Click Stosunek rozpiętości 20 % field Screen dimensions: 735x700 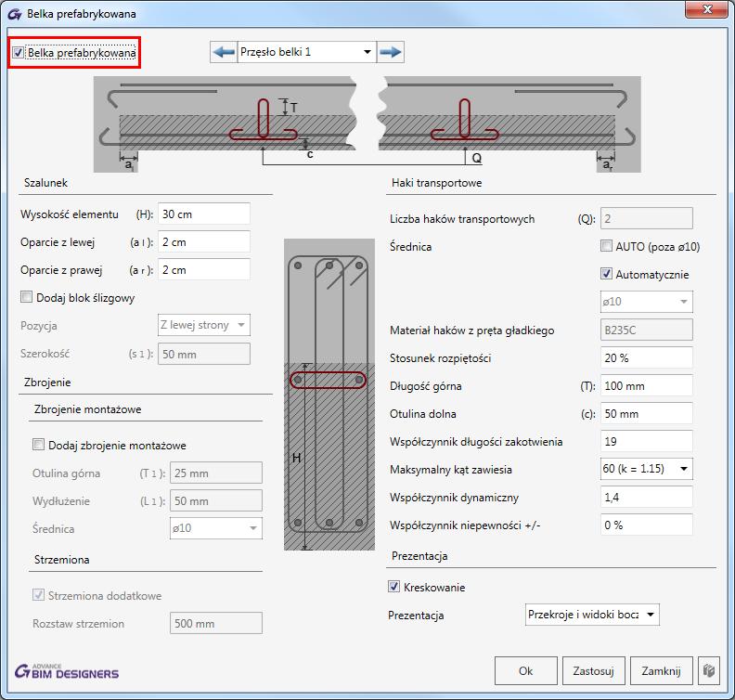647,357
